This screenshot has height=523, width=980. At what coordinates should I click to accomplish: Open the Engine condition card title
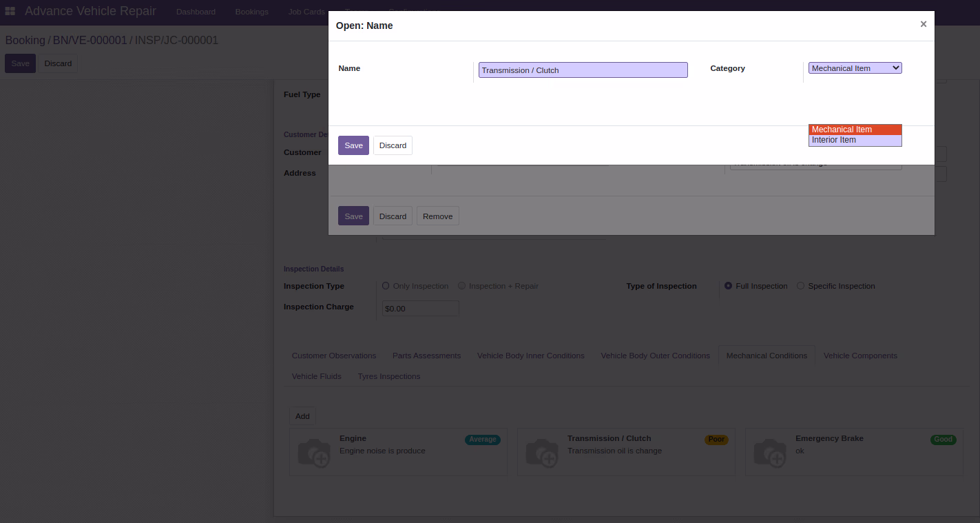(x=353, y=438)
